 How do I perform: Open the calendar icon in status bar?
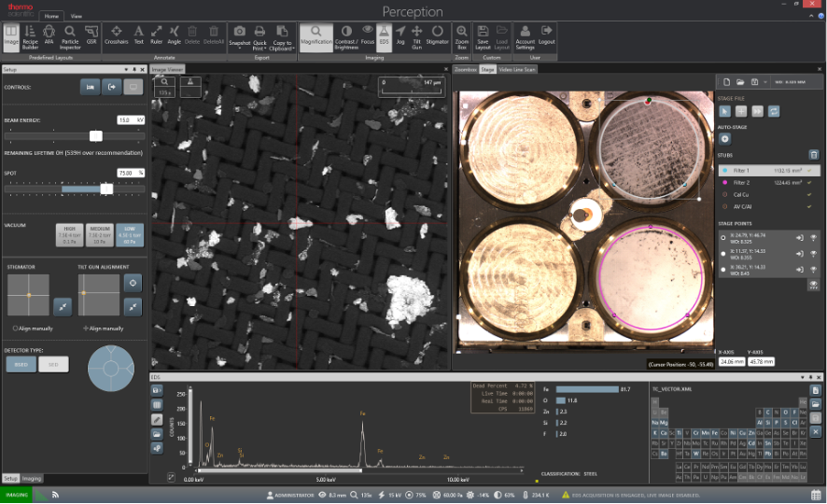click(x=816, y=495)
